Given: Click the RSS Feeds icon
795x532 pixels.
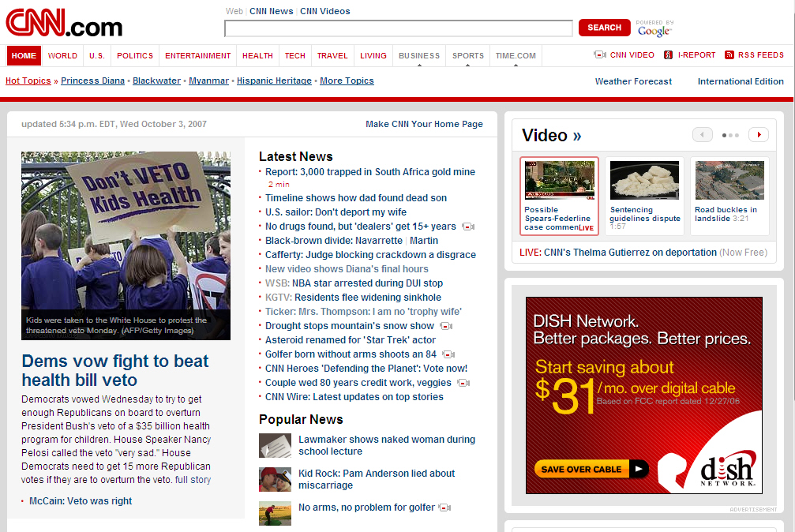Looking at the screenshot, I should point(729,54).
